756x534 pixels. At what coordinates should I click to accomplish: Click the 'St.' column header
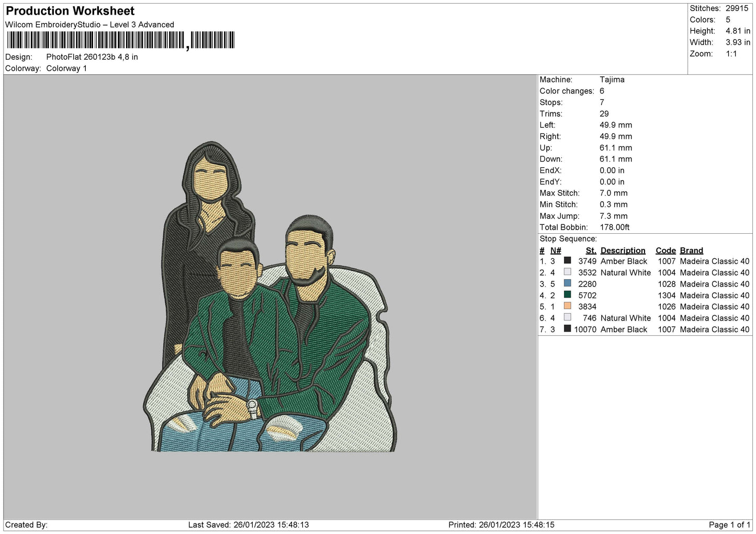pos(591,251)
